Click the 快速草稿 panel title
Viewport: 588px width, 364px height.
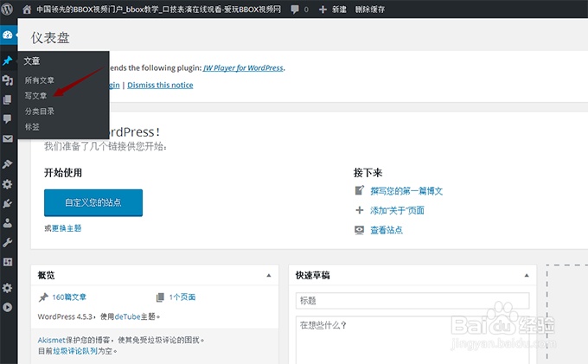click(x=313, y=276)
